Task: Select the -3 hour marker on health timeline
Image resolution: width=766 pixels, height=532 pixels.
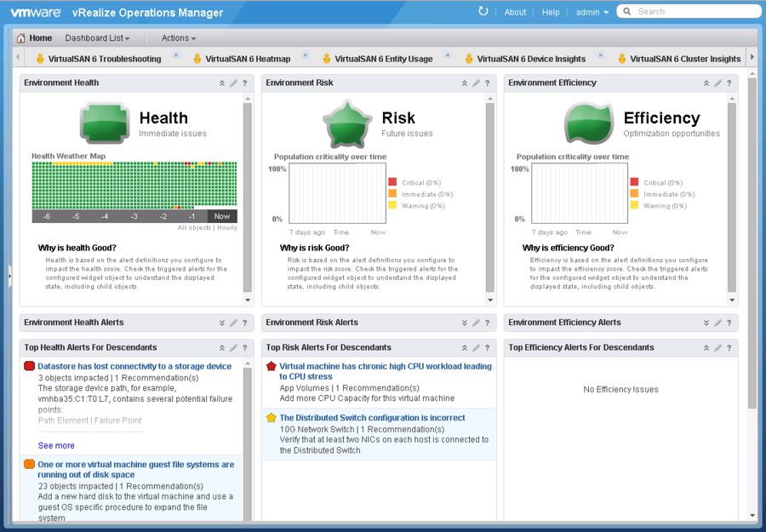Action: tap(134, 216)
